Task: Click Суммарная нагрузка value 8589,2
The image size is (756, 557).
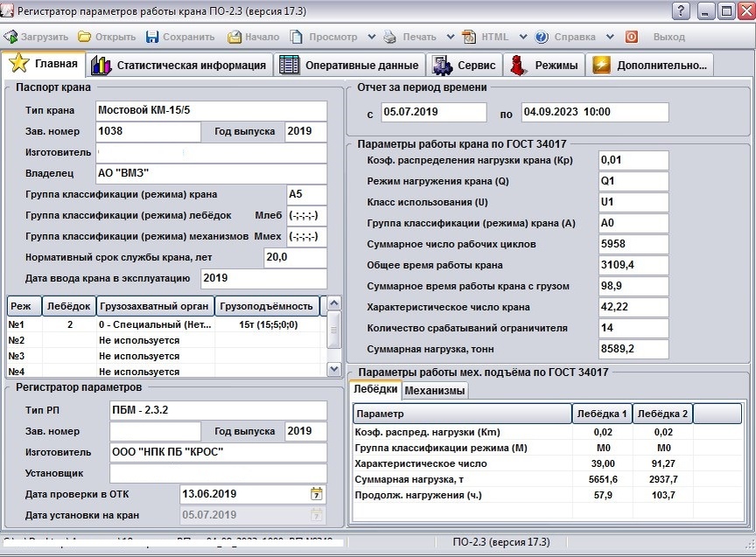Action: (x=633, y=350)
